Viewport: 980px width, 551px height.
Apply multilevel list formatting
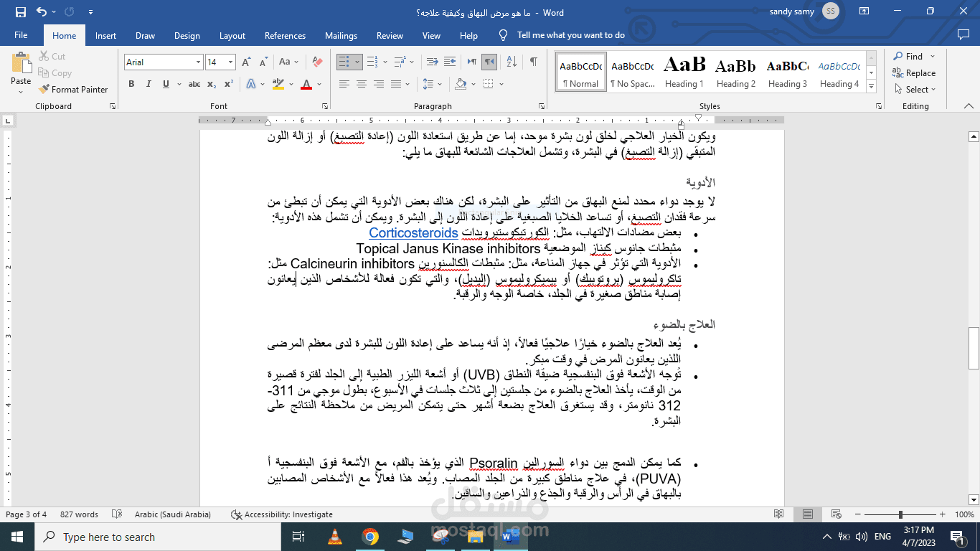400,62
